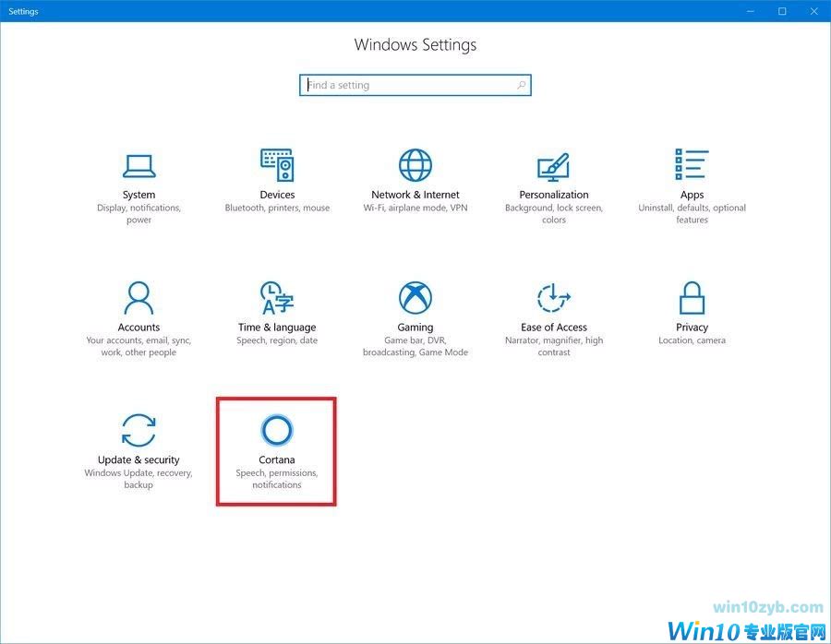Click the Update & security sync icon
831x644 pixels.
coord(138,430)
